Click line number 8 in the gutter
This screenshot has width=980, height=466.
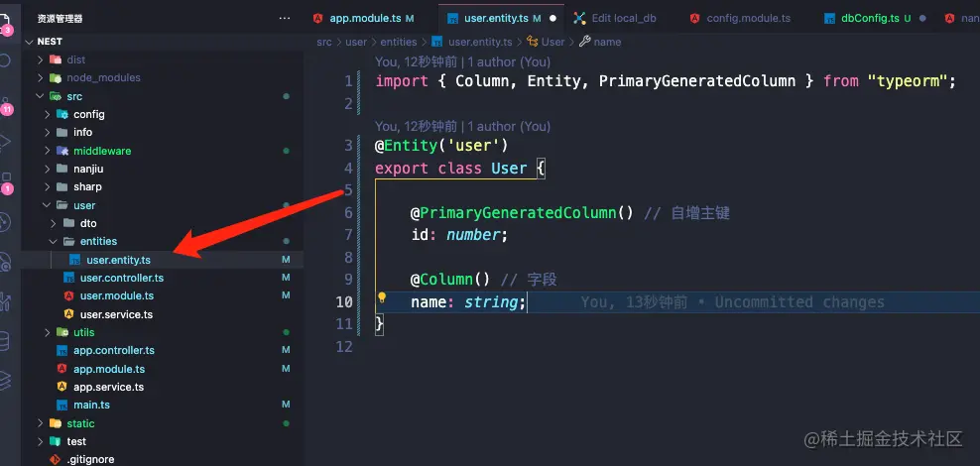pyautogui.click(x=348, y=258)
